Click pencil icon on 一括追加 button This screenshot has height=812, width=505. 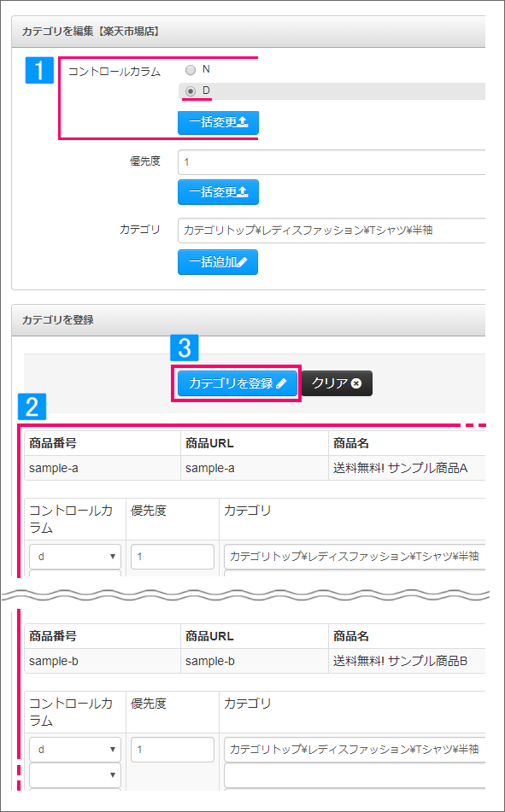tap(243, 262)
